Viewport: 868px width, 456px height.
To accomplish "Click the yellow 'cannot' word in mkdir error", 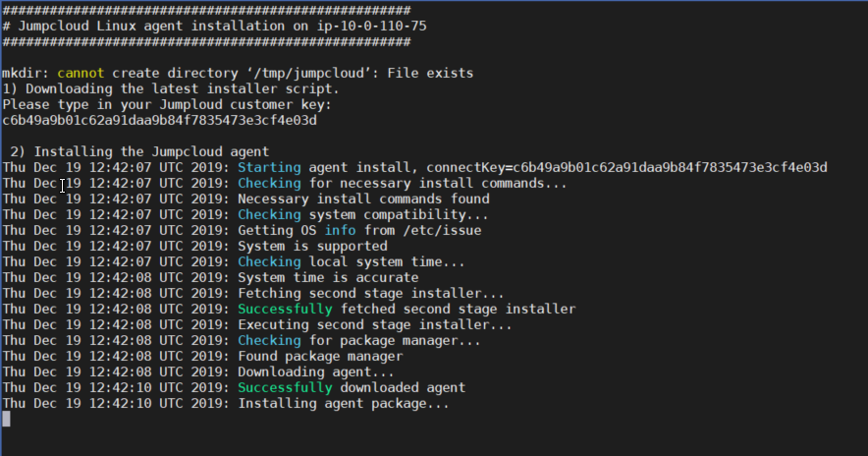I will (x=81, y=73).
